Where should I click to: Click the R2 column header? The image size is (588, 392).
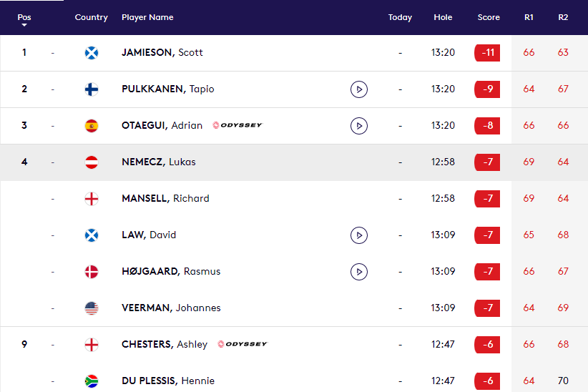(563, 17)
